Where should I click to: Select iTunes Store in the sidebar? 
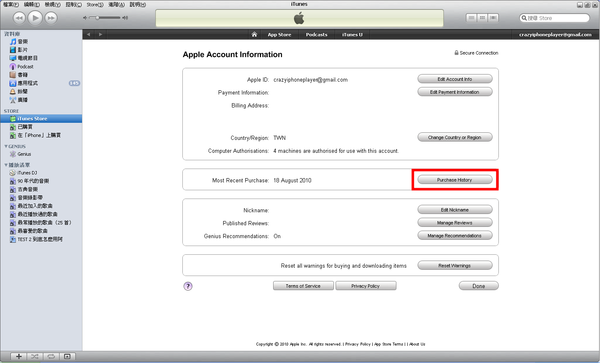point(41,119)
